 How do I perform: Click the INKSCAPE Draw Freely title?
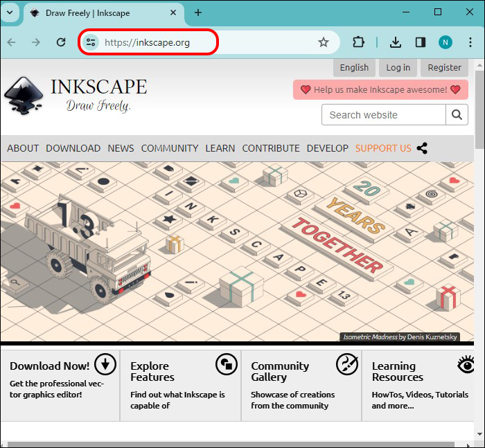98,95
